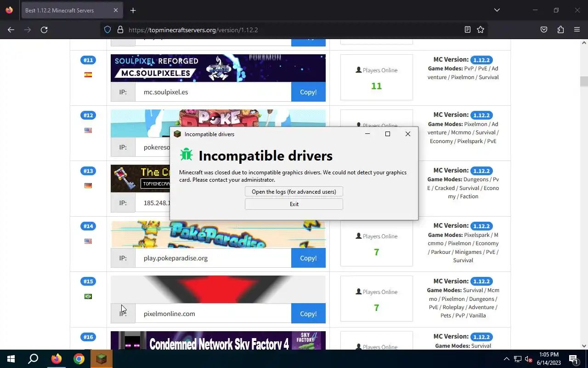
Task: Click the 1.12.2 version badge for #14
Action: click(481, 226)
